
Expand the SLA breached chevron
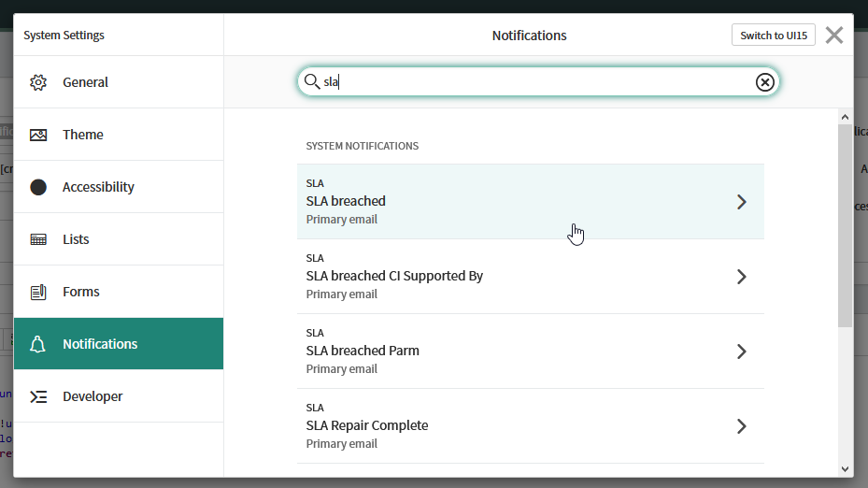(x=742, y=202)
